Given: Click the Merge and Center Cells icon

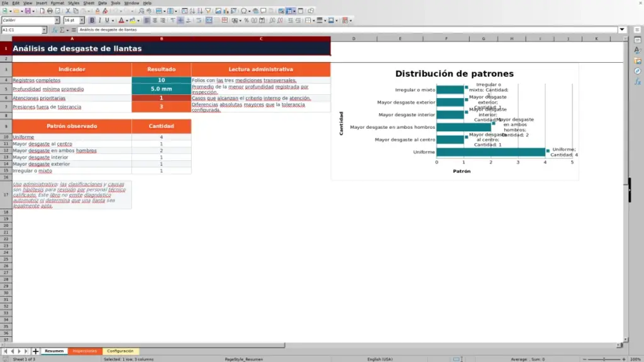Looking at the screenshot, I should 209,21.
